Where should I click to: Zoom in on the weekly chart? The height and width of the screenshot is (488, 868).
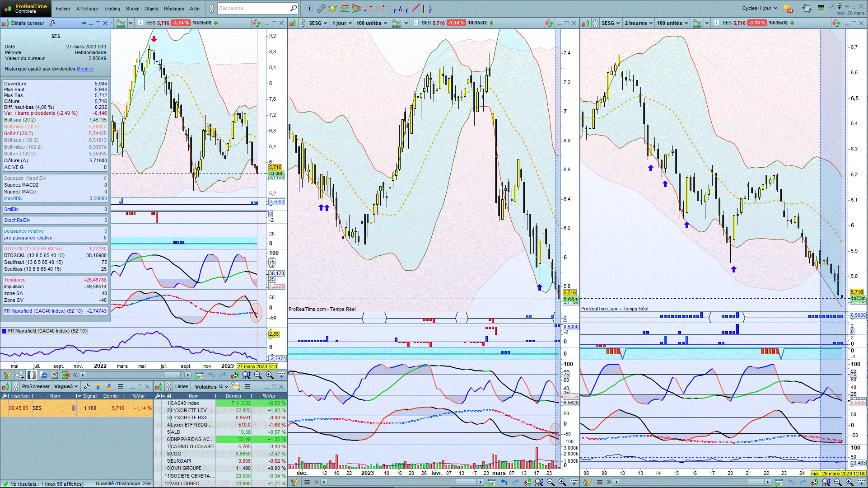tap(270, 375)
